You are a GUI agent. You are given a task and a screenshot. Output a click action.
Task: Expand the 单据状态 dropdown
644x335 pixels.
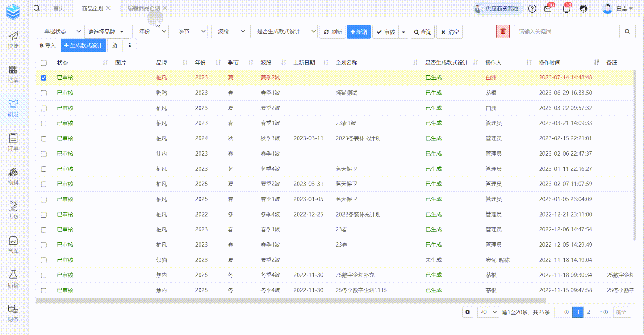pyautogui.click(x=61, y=32)
